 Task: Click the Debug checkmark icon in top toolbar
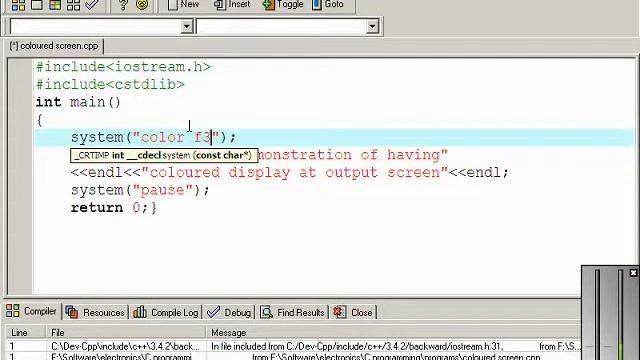(x=91, y=4)
